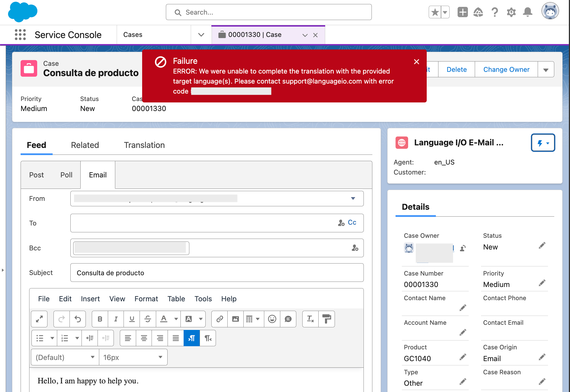Insert a bulleted list

tap(40, 338)
